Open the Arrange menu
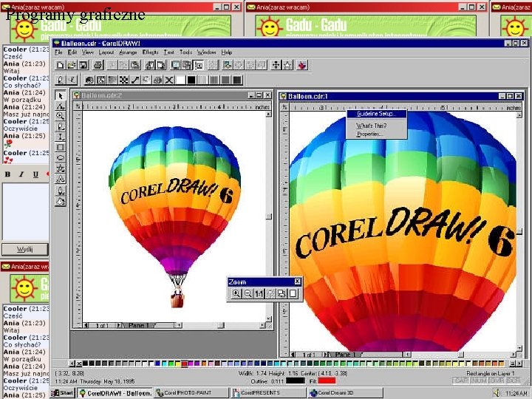Screen dimensions: 532x399 point(128,52)
